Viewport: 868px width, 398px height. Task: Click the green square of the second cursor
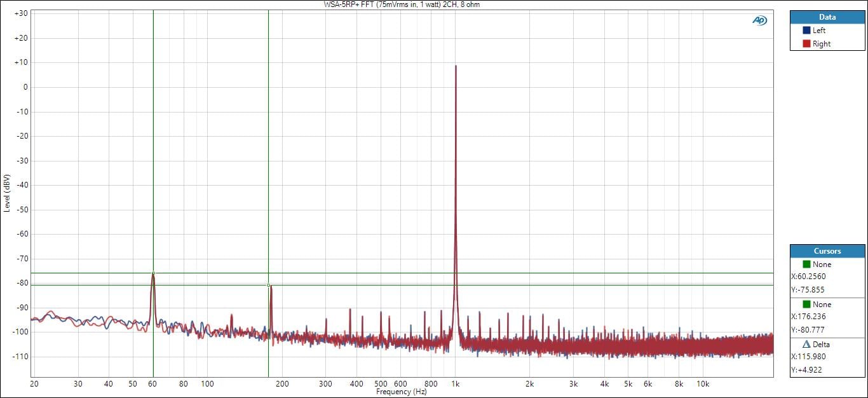806,305
